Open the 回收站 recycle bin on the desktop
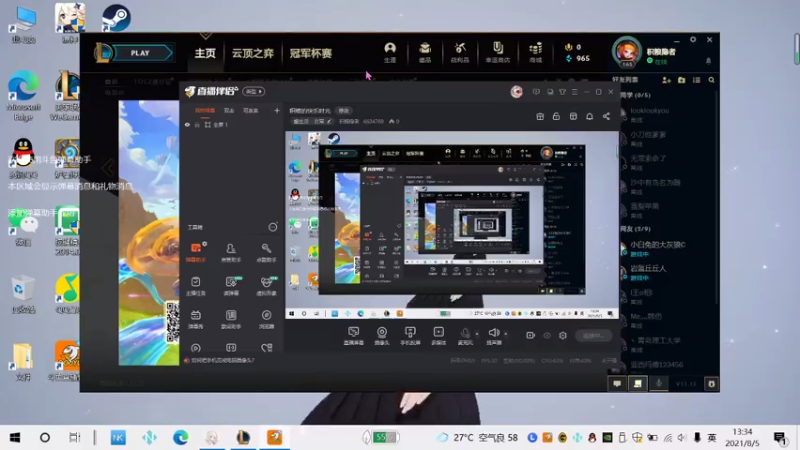Viewport: 800px width, 450px height. pyautogui.click(x=22, y=293)
